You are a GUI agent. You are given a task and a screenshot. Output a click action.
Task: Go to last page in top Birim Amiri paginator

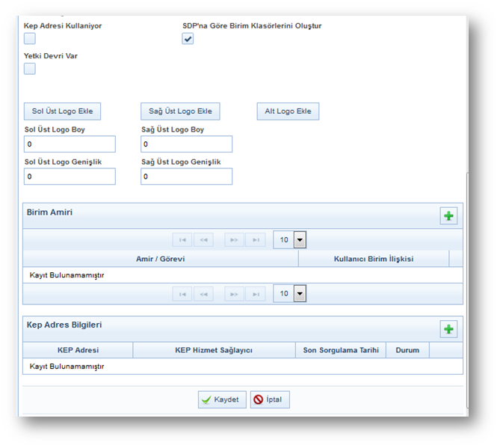(256, 240)
